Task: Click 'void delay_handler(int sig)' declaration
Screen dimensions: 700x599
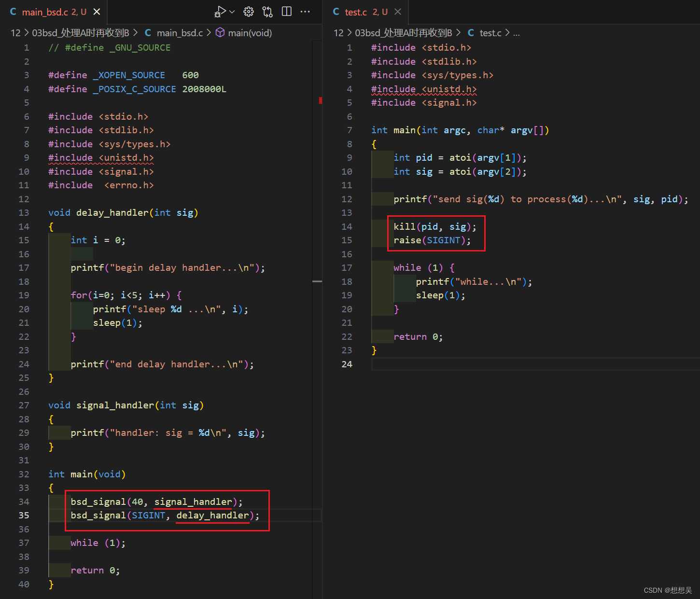Action: [123, 213]
